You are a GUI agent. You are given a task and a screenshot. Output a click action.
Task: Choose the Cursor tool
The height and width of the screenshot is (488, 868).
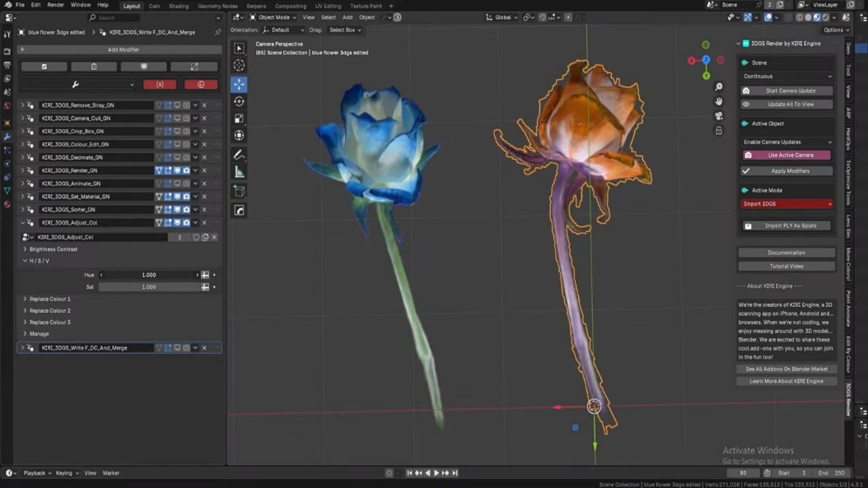[x=239, y=66]
